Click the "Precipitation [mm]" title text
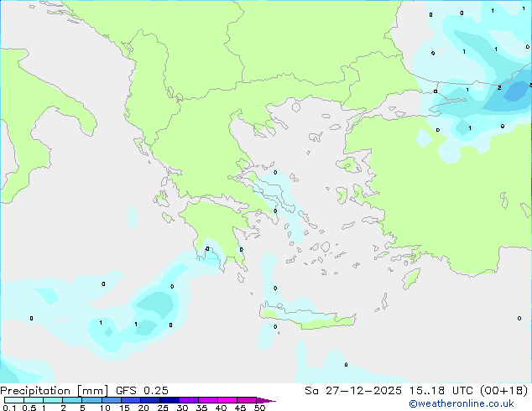Viewport: 532px width, 411px height. coord(54,391)
